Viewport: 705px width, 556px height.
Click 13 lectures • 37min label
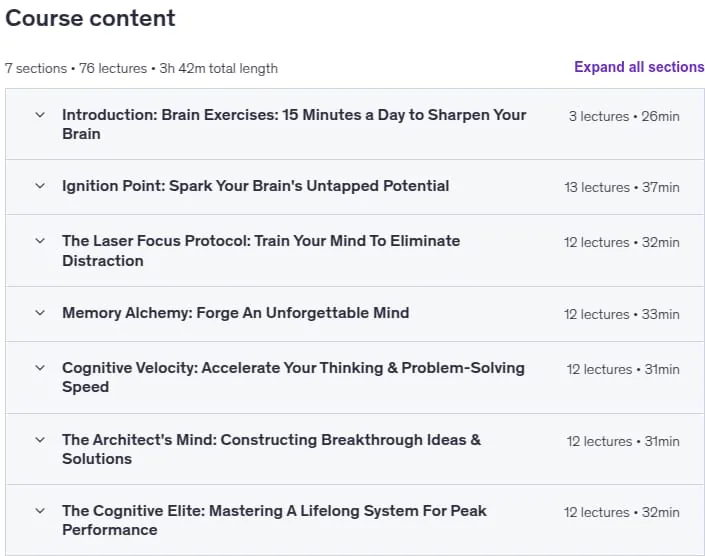point(622,187)
